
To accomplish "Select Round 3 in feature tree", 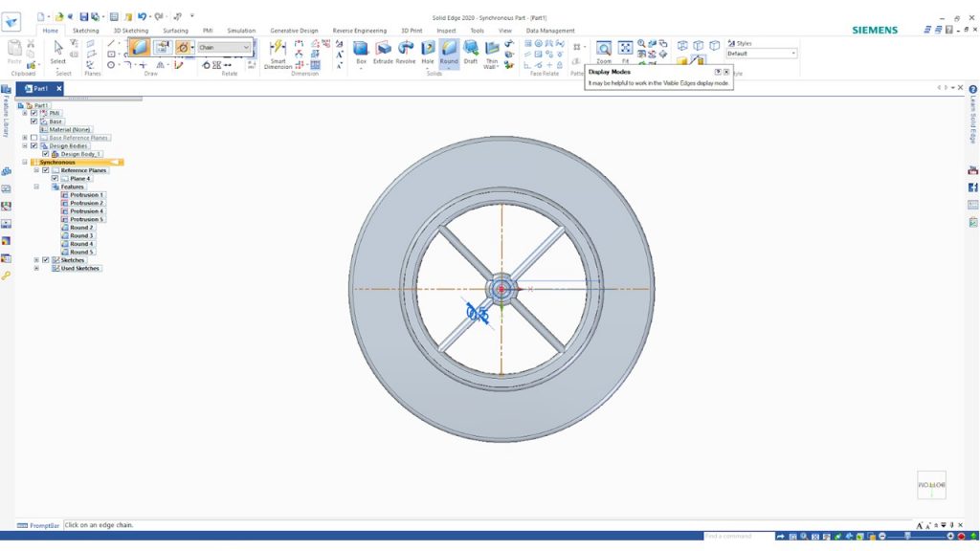I will 81,235.
